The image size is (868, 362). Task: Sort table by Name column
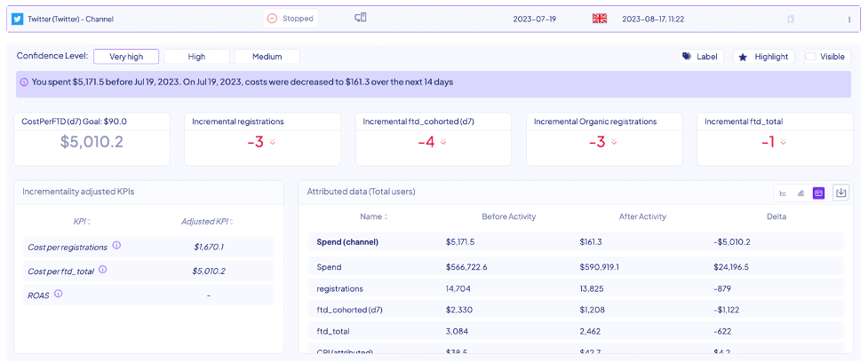(x=374, y=216)
